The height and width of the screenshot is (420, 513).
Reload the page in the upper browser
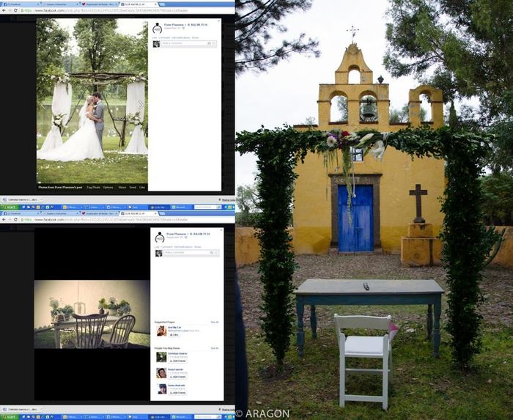[15, 10]
